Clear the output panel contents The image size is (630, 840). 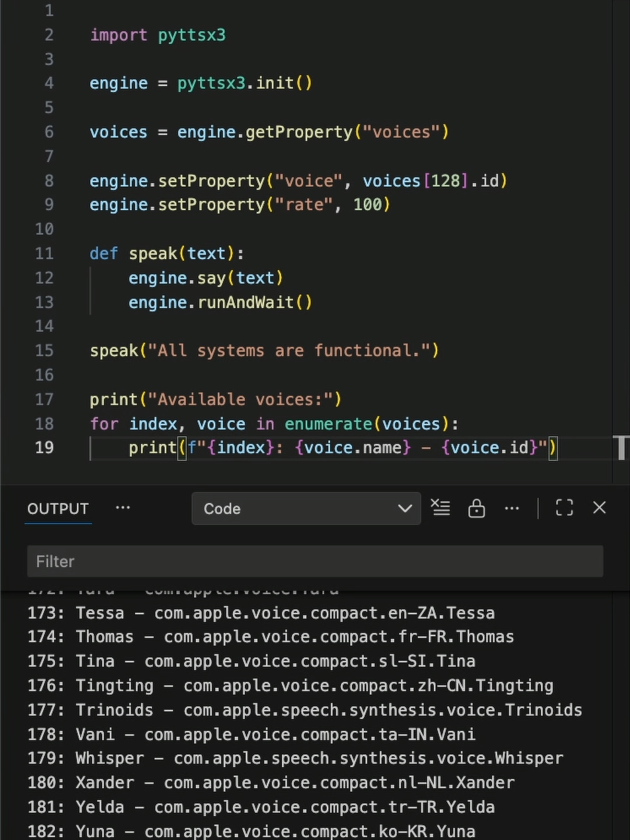pyautogui.click(x=441, y=508)
